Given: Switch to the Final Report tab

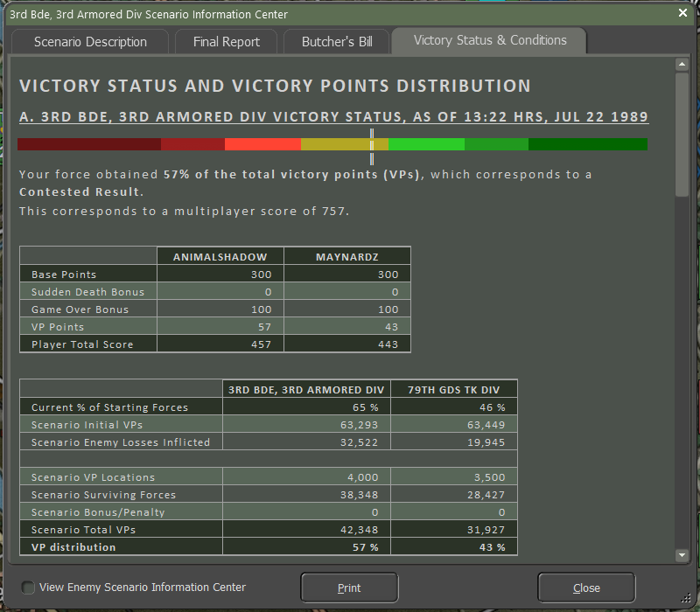Looking at the screenshot, I should tap(227, 41).
